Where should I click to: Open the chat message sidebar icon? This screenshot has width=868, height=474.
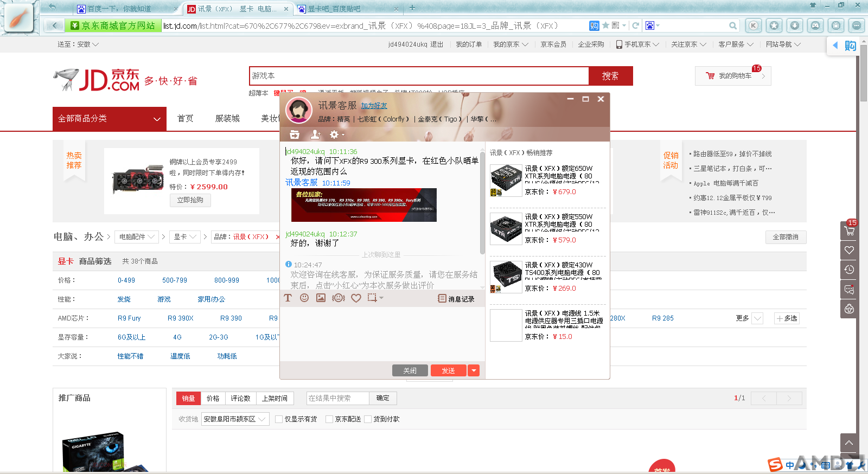tap(849, 289)
